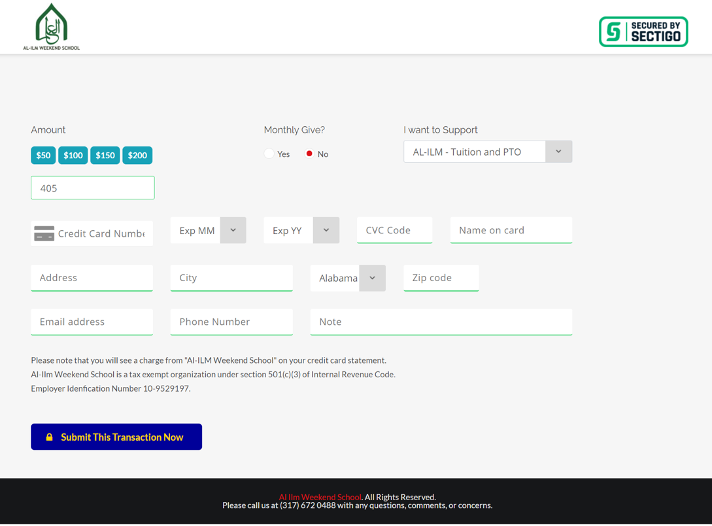712x526 pixels.
Task: Click the Employer Identification Number 10-9529197 text
Action: pyautogui.click(x=110, y=389)
